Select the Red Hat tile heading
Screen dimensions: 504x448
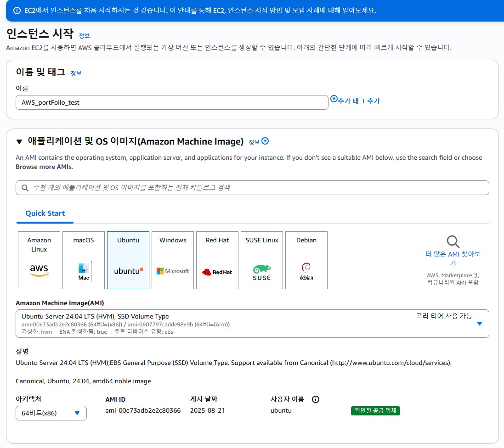pyautogui.click(x=217, y=240)
